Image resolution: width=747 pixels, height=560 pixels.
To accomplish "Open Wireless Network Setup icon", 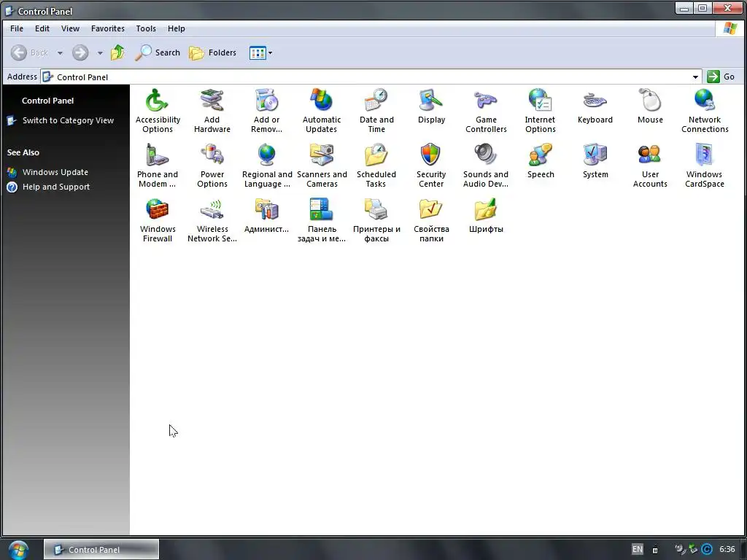I will click(x=212, y=210).
